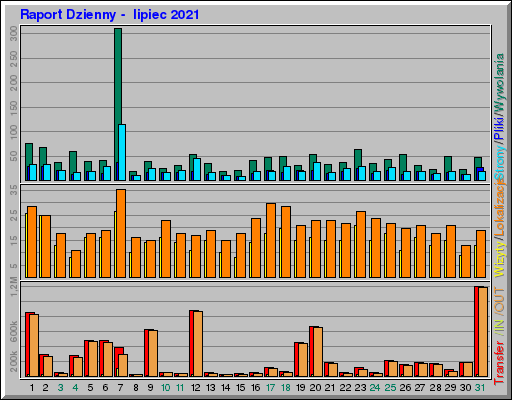Click day label '7' on x-axis
Screen dimensions: 512x400
coord(120,388)
